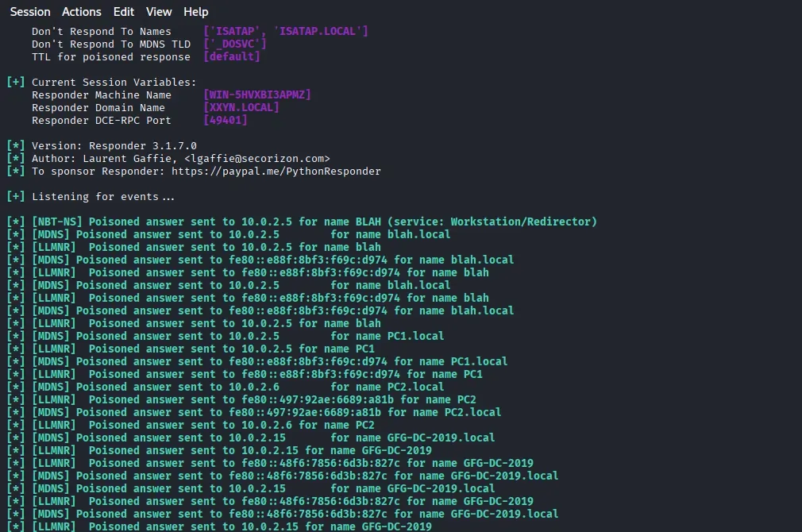
Task: Click the 'ISATAP', 'ISATAP.LOCAL' names value
Action: (x=286, y=31)
